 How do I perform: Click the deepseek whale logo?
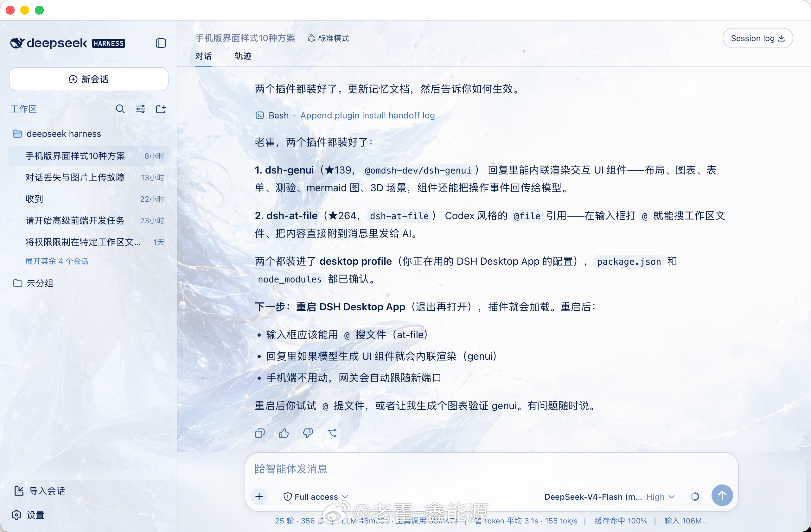tap(17, 43)
